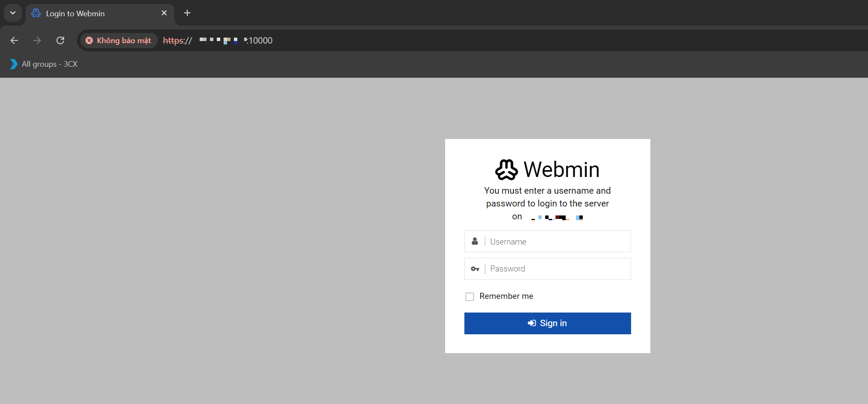
Task: Click the Webmin logo icon
Action: click(507, 170)
